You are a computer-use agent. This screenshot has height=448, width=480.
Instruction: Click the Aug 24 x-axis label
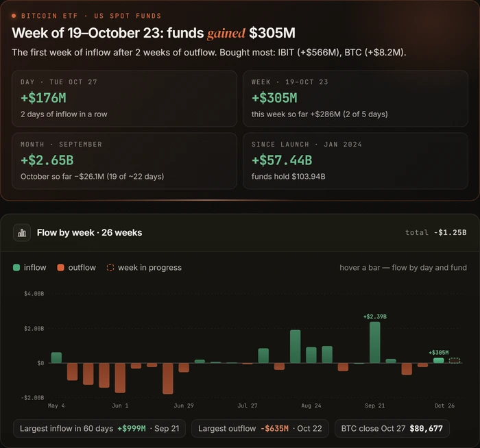click(311, 406)
